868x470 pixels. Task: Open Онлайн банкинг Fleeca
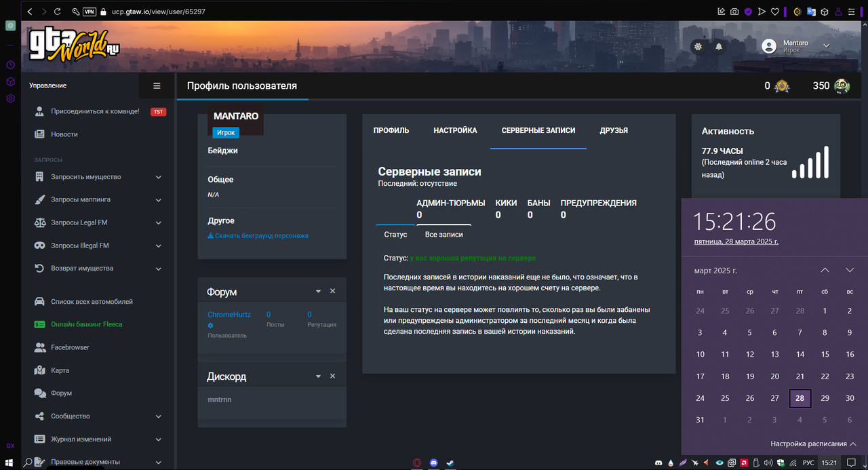tap(87, 324)
